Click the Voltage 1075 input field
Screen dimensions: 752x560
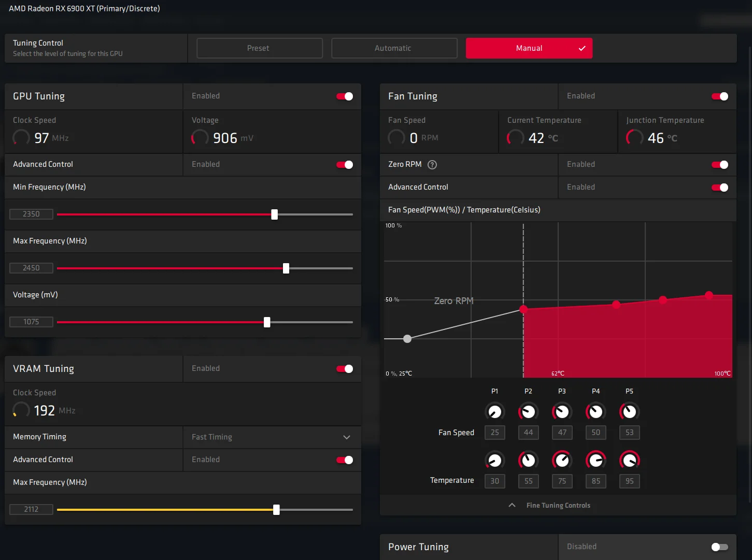(31, 322)
